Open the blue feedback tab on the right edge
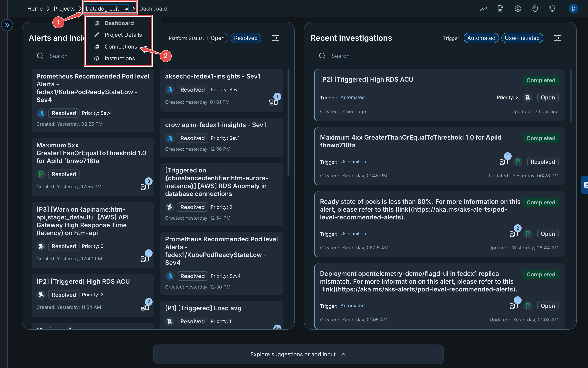588x368 pixels. (585, 185)
